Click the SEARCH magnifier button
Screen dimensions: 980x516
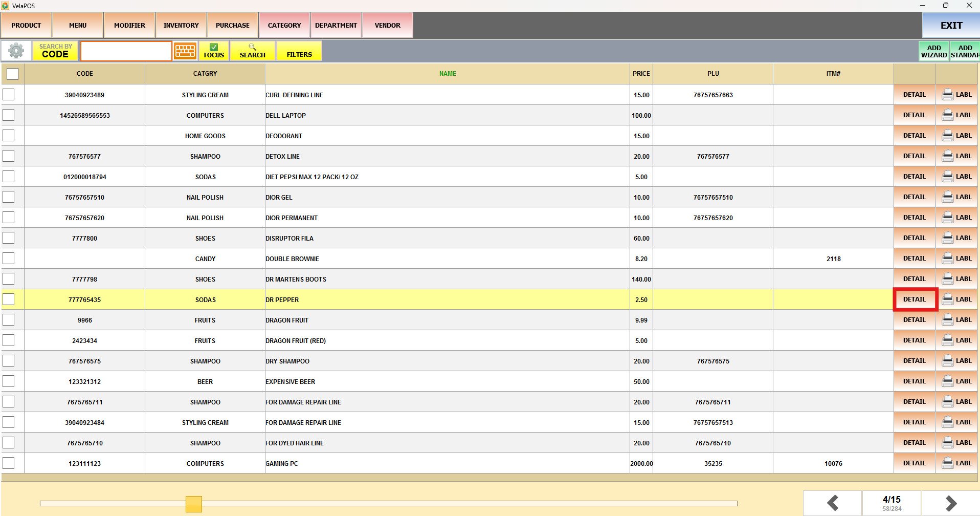point(252,51)
